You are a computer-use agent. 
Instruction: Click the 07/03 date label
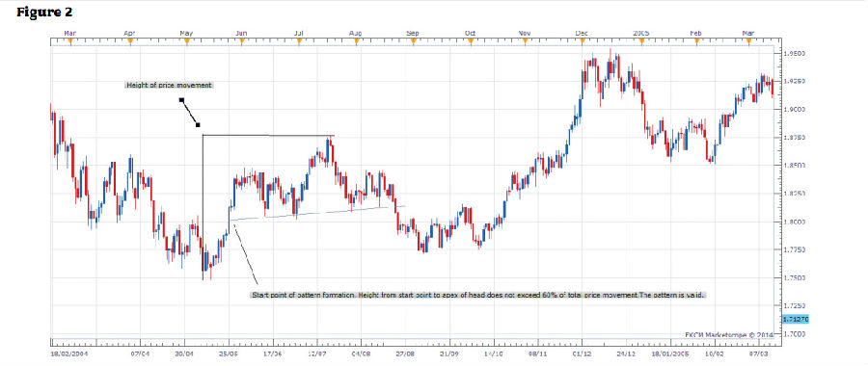[x=758, y=353]
